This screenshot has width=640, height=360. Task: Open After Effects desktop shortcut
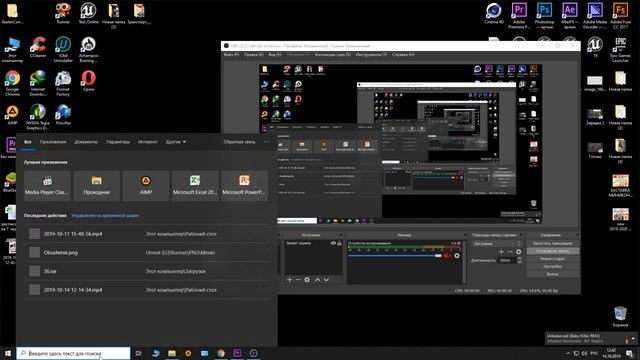point(570,16)
